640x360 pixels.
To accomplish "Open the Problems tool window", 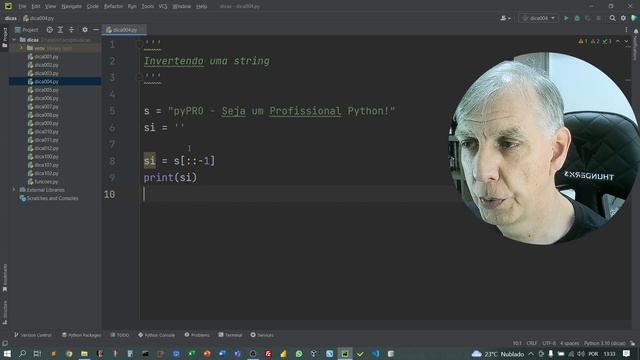I will click(197, 335).
